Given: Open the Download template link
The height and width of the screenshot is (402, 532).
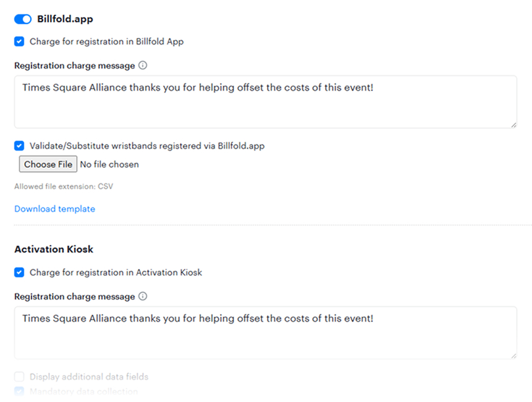Looking at the screenshot, I should [x=54, y=209].
